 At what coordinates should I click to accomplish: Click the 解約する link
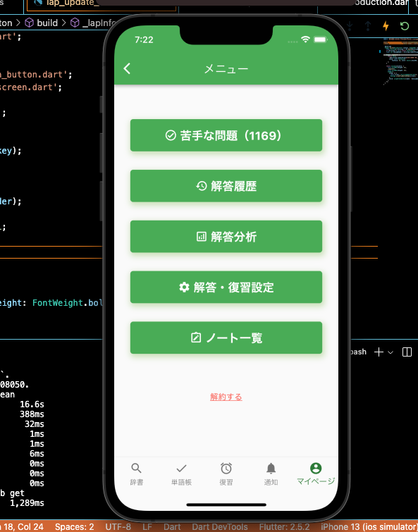pyautogui.click(x=226, y=397)
